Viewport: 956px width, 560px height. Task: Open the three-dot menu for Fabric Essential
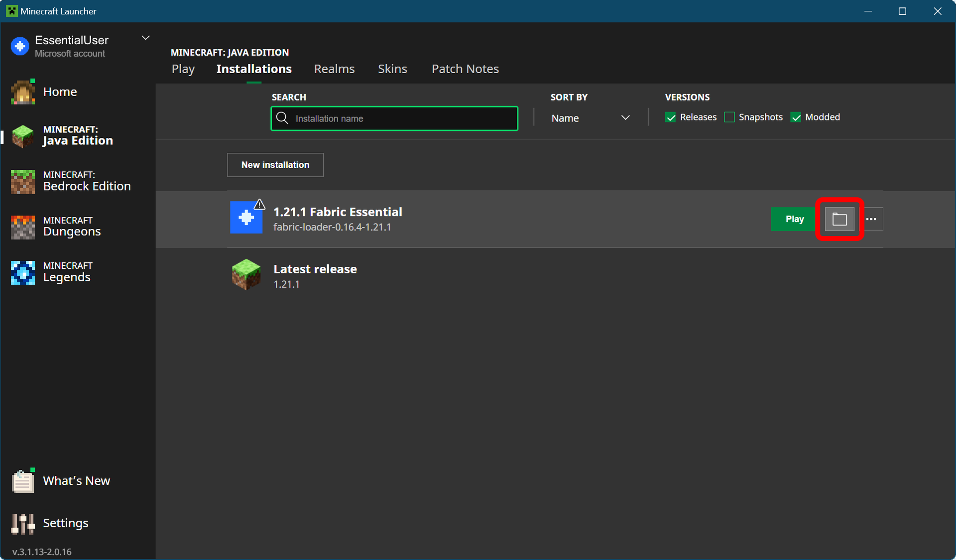click(871, 219)
